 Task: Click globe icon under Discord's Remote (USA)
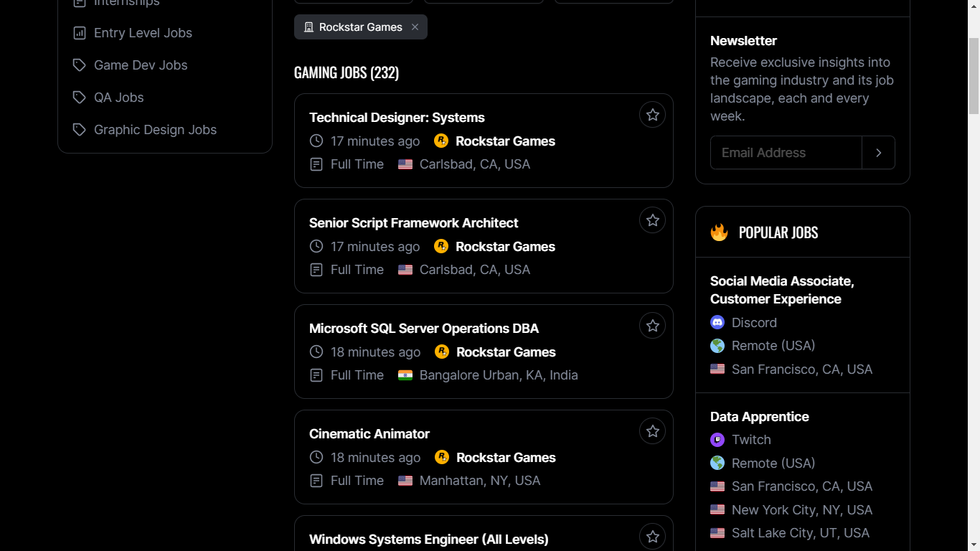point(717,346)
